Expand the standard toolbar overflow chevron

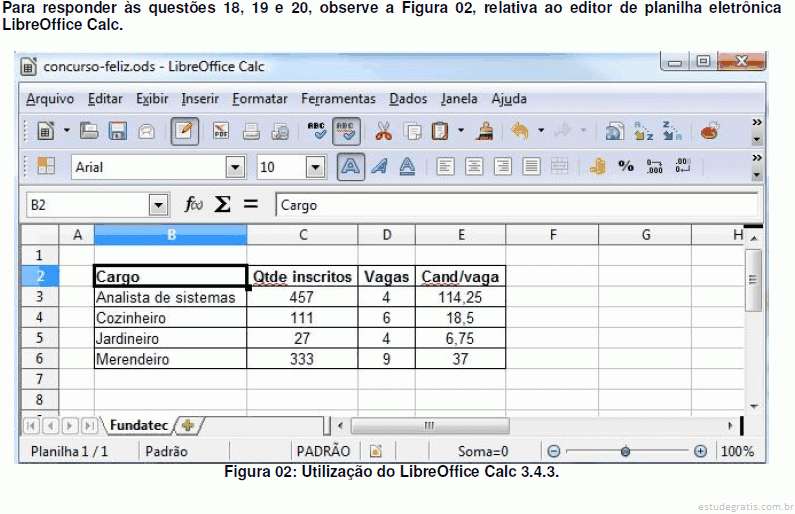[x=756, y=123]
